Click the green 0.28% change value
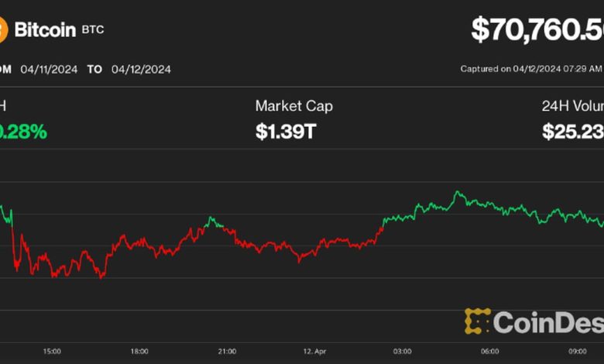Image resolution: width=604 pixels, height=364 pixels. click(22, 132)
